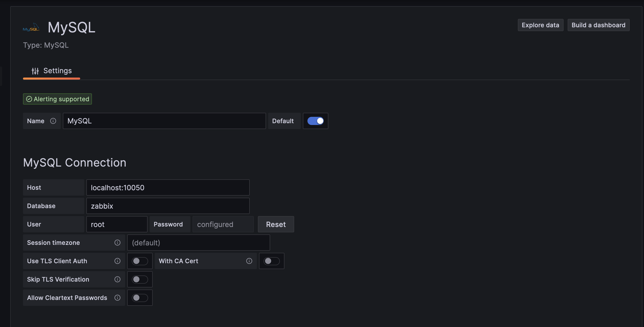Click the info icon beside Skip TLS Verification

(x=118, y=279)
